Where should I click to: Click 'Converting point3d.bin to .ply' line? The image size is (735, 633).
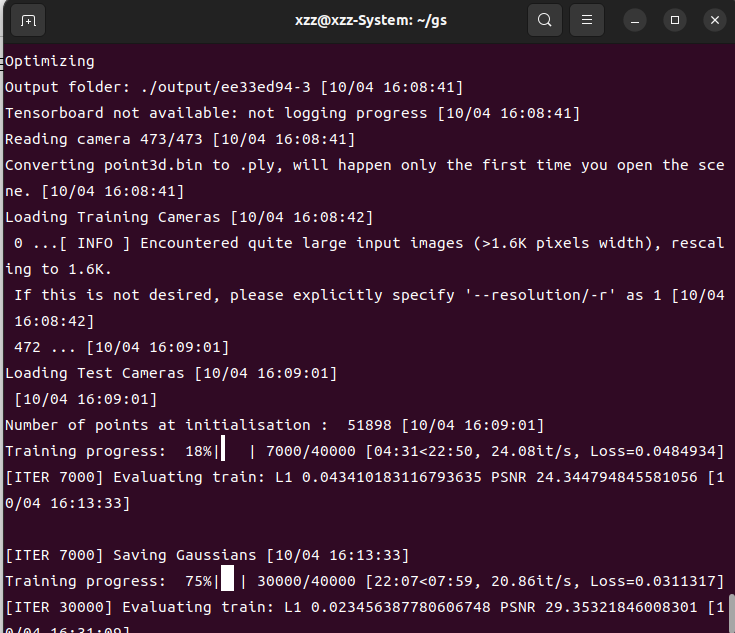coord(365,178)
